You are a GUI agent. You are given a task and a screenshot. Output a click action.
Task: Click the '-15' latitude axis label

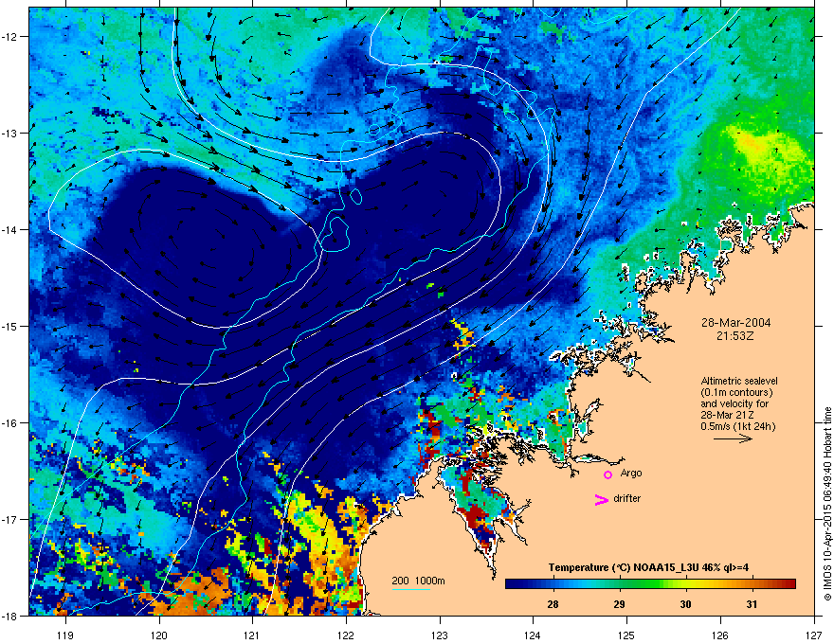(10, 326)
